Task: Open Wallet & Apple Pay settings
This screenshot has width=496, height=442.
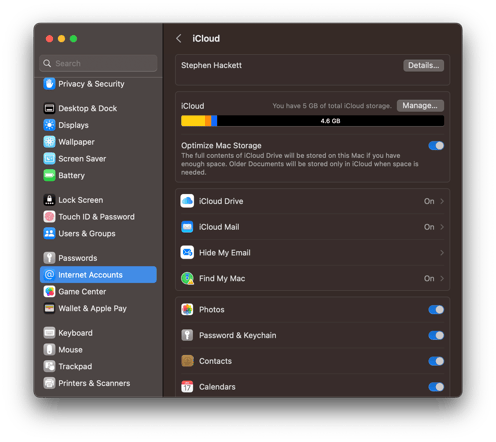Action: coord(98,308)
